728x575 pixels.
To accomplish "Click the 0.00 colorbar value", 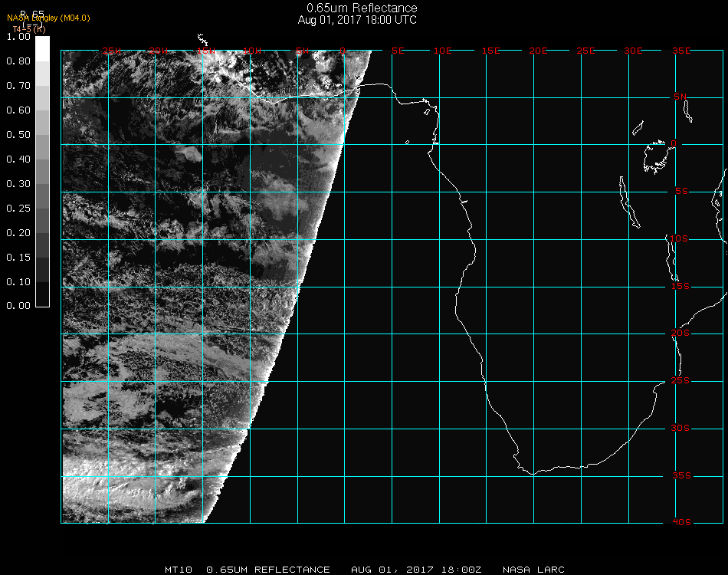I will 18,306.
